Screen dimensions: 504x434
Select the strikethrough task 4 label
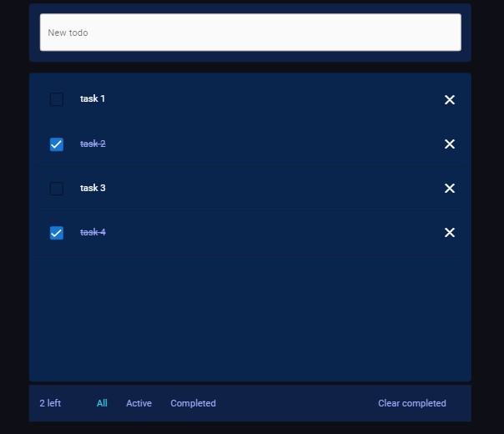(93, 232)
